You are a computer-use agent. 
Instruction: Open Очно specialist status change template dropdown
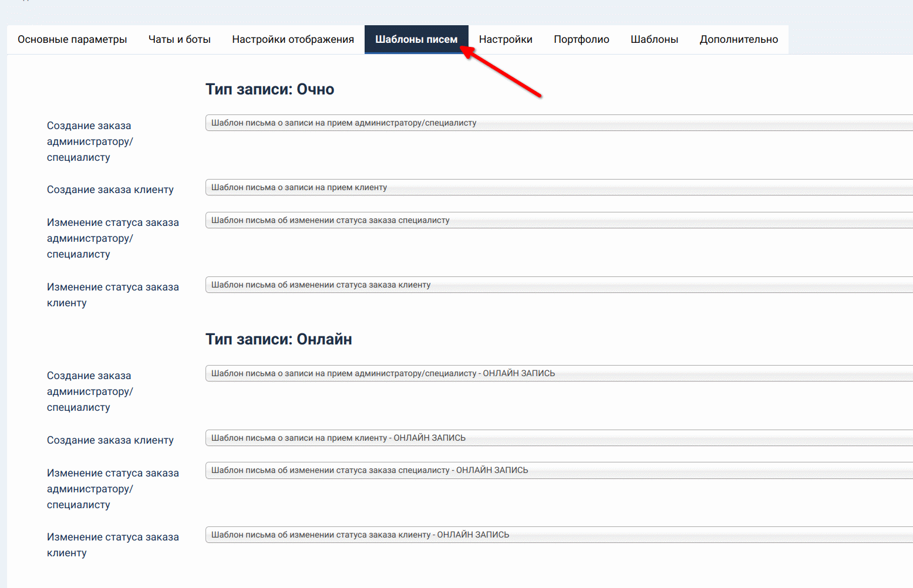[x=558, y=220]
